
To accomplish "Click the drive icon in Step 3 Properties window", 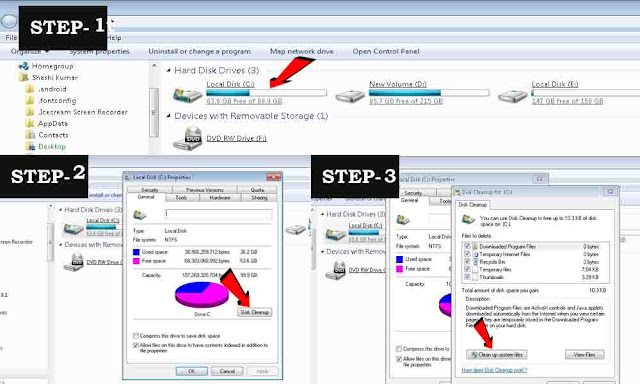I will click(403, 220).
